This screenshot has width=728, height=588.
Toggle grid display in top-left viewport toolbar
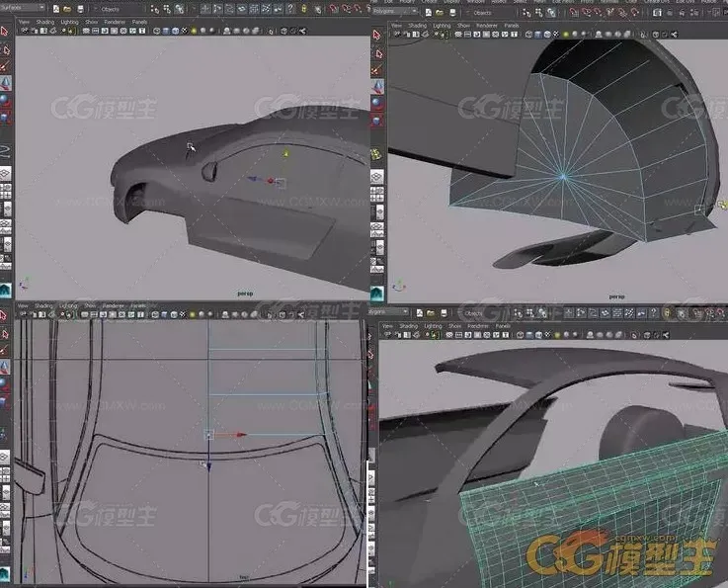click(x=86, y=31)
